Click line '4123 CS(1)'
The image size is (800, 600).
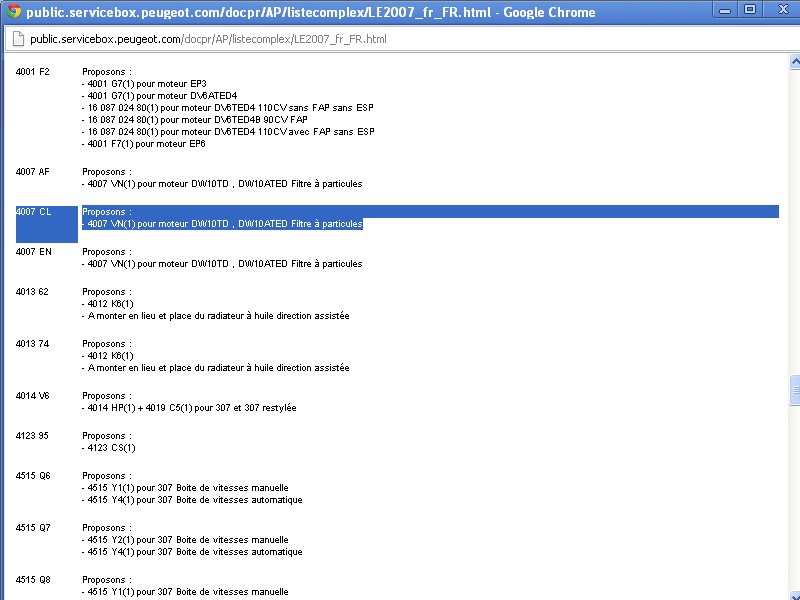coord(109,448)
